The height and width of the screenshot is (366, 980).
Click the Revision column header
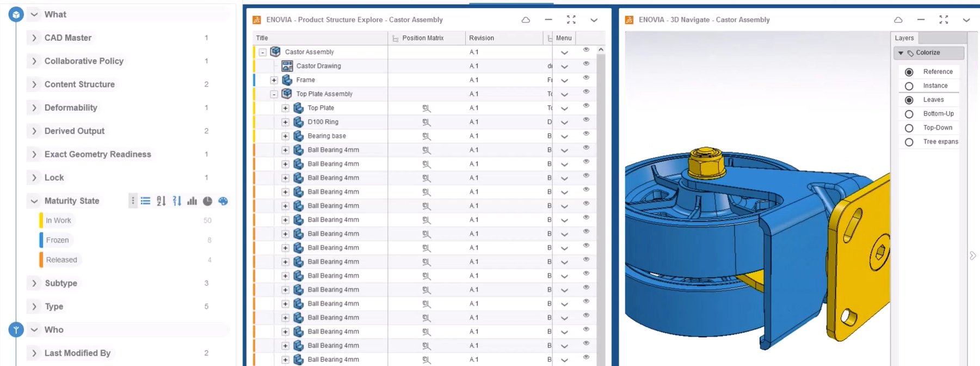click(x=482, y=38)
